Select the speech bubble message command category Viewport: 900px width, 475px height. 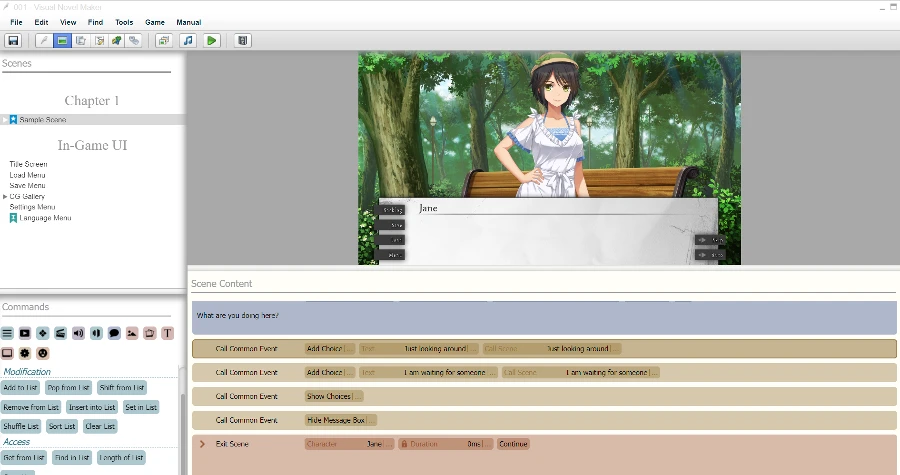tap(114, 333)
